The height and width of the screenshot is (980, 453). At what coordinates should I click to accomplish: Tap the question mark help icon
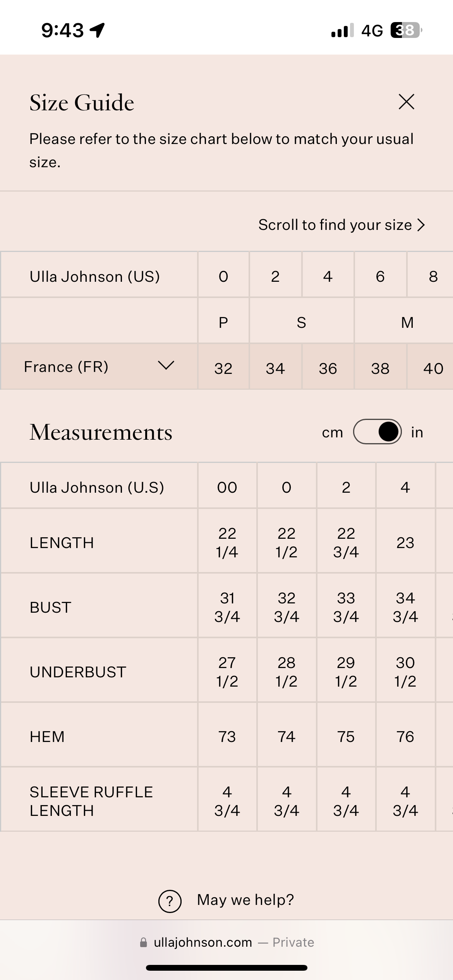tap(170, 901)
